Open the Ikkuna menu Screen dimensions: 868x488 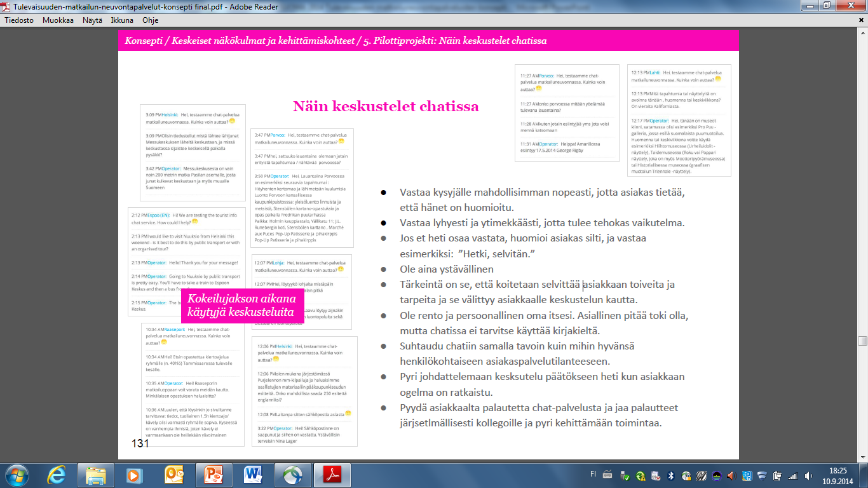tap(122, 20)
